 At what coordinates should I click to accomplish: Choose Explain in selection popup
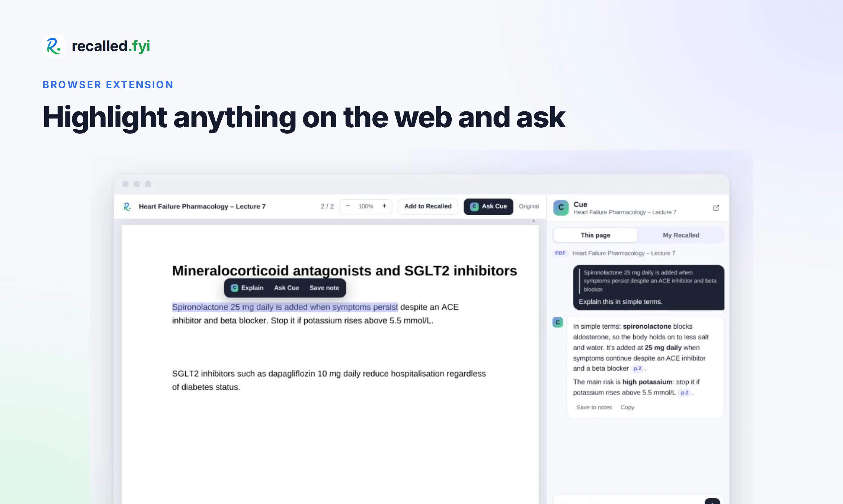point(247,288)
